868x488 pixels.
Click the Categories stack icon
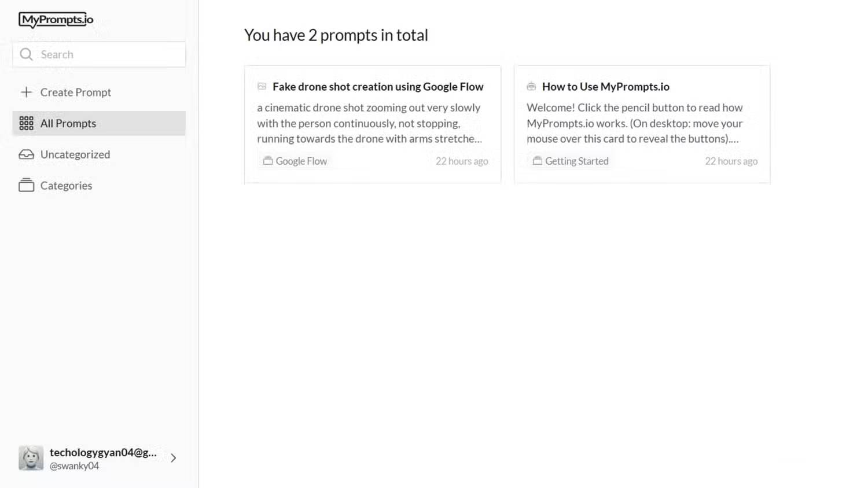click(x=26, y=185)
